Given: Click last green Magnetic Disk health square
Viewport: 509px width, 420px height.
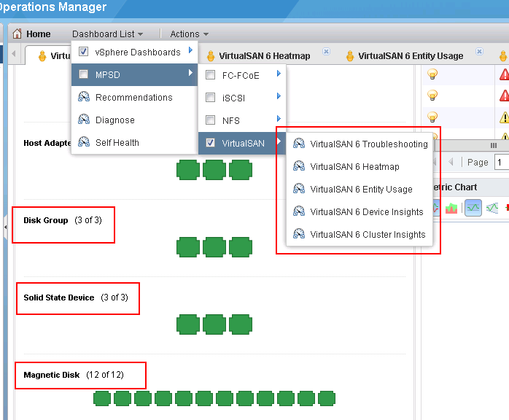Looking at the screenshot, I should pos(327,398).
